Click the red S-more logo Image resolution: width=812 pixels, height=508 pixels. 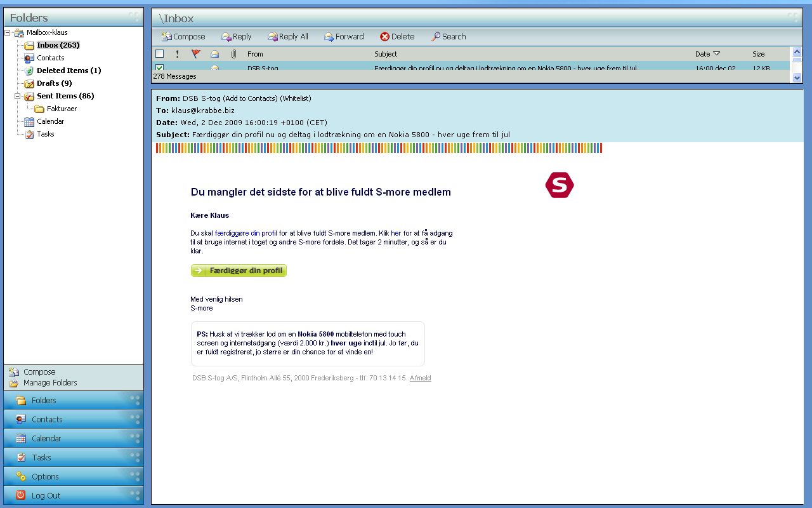560,185
